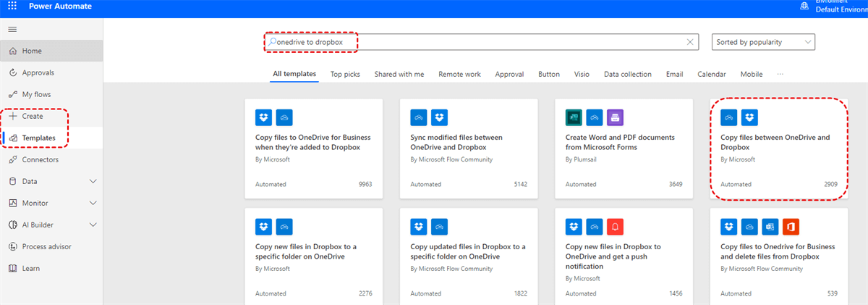868x305 pixels.
Task: Open the Email tab
Action: 674,74
